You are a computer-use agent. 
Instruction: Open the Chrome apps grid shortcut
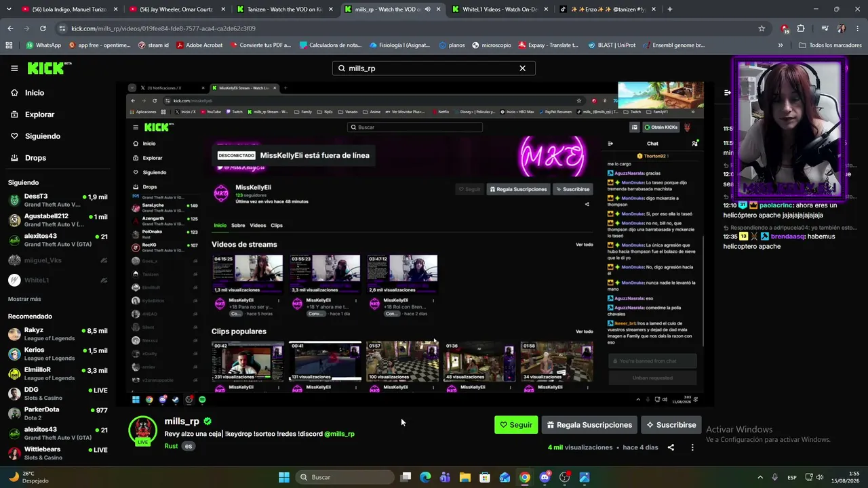click(x=9, y=45)
